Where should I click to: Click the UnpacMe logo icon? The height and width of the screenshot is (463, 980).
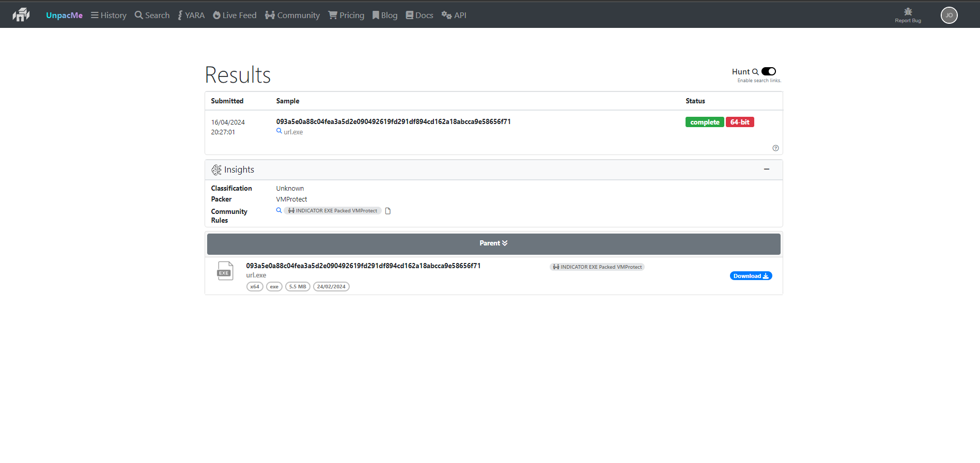pyautogui.click(x=21, y=15)
